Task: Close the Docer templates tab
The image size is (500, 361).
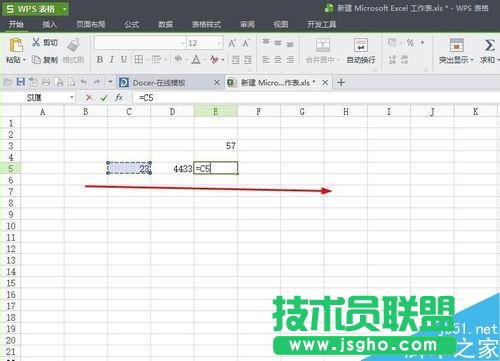Action: click(x=217, y=83)
